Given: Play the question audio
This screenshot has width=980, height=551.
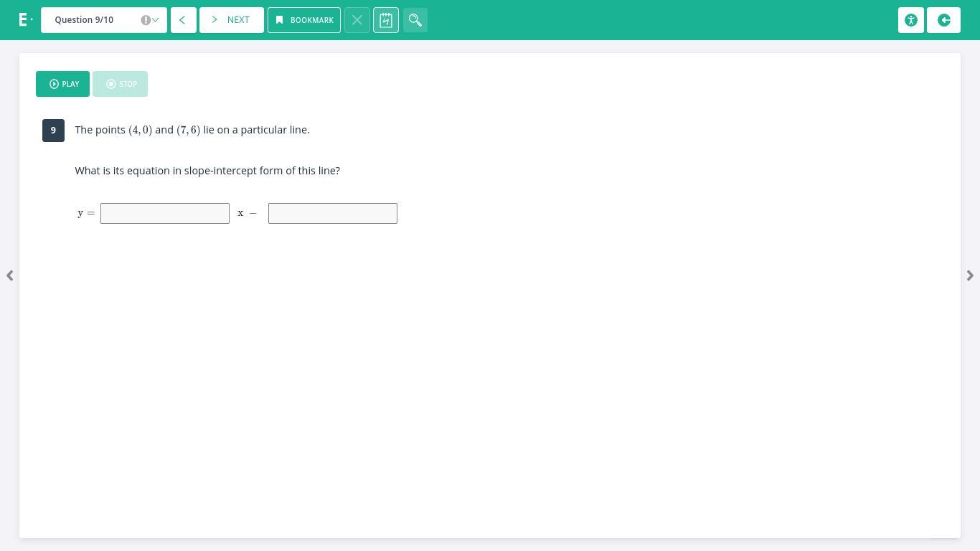Looking at the screenshot, I should 62,84.
